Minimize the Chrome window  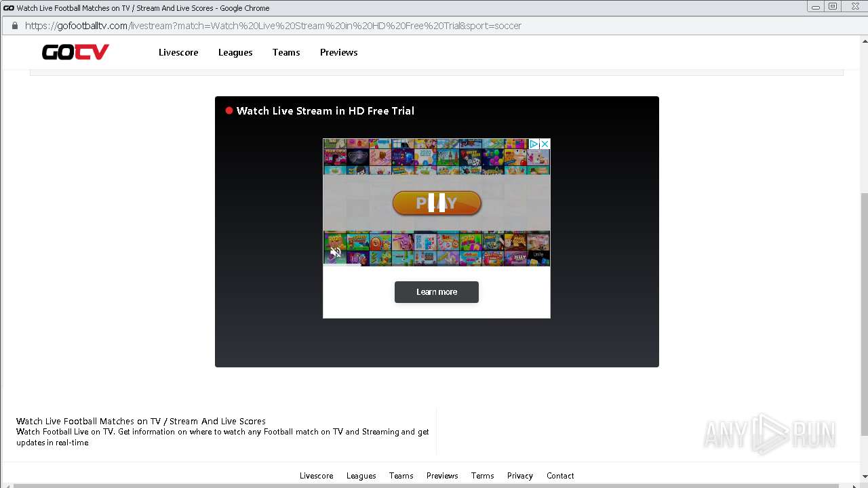(x=816, y=7)
